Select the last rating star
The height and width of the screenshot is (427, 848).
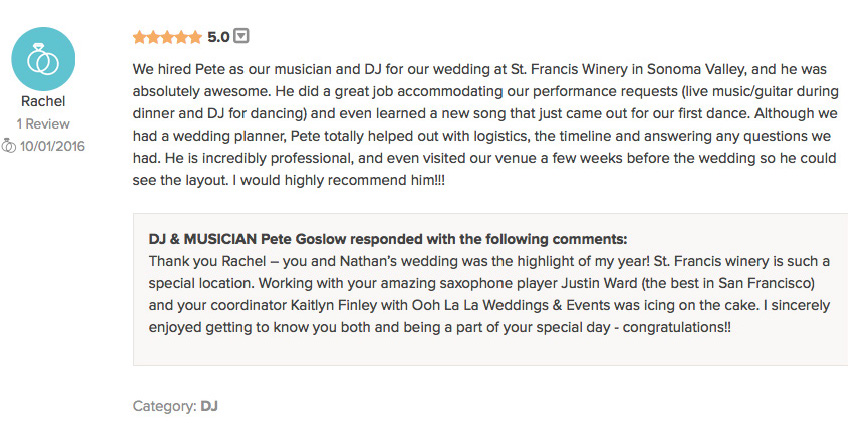coord(195,37)
